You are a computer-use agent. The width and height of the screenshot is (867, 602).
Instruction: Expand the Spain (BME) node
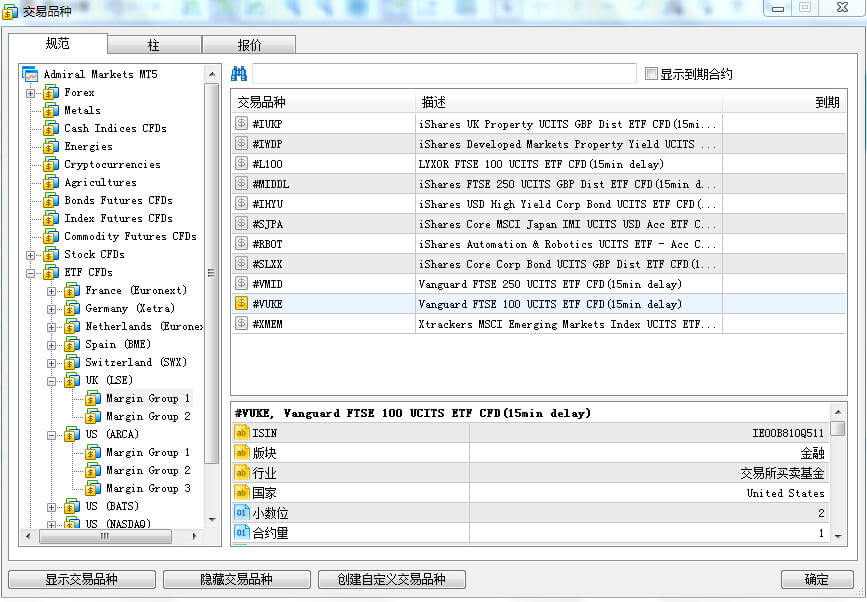pos(51,345)
